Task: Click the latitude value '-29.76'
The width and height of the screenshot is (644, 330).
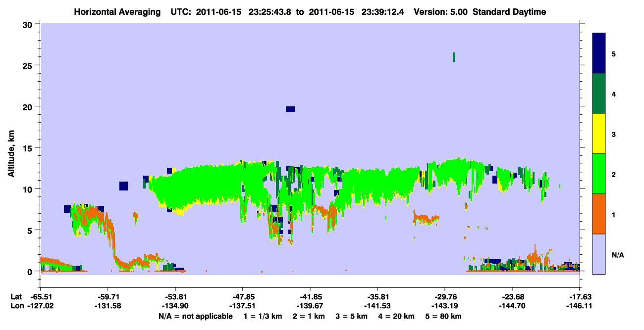Action: (x=444, y=297)
